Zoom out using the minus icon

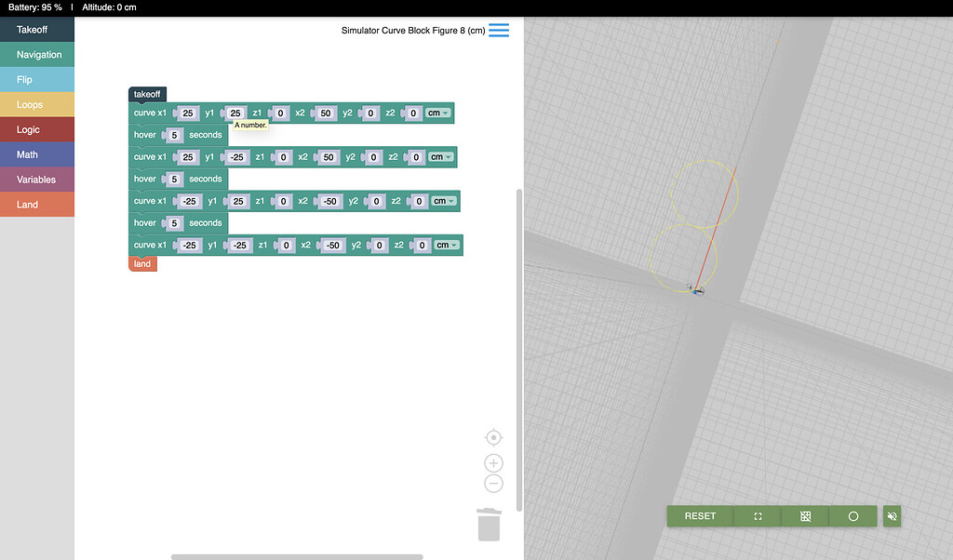[493, 483]
